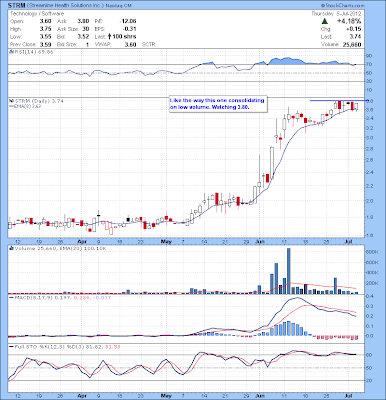Image resolution: width=386 pixels, height=400 pixels.
Task: Click the small icon beside the RSI(14) label
Action: [11, 52]
